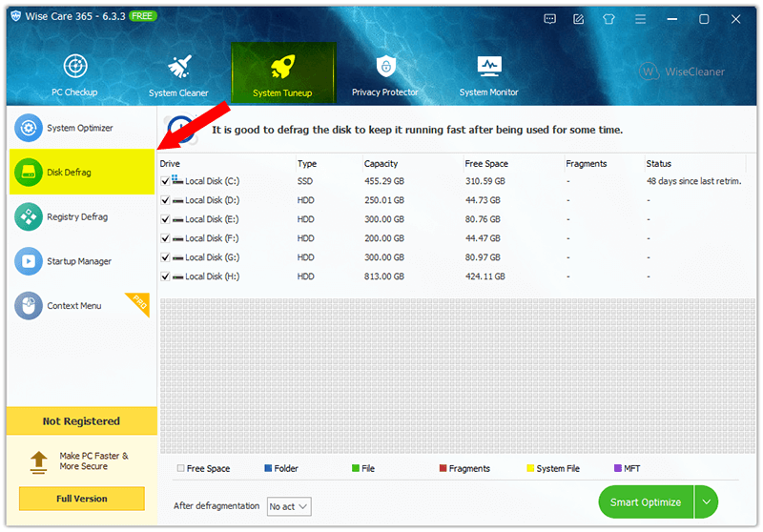
Task: Click the Not Registered banner
Action: 82,421
